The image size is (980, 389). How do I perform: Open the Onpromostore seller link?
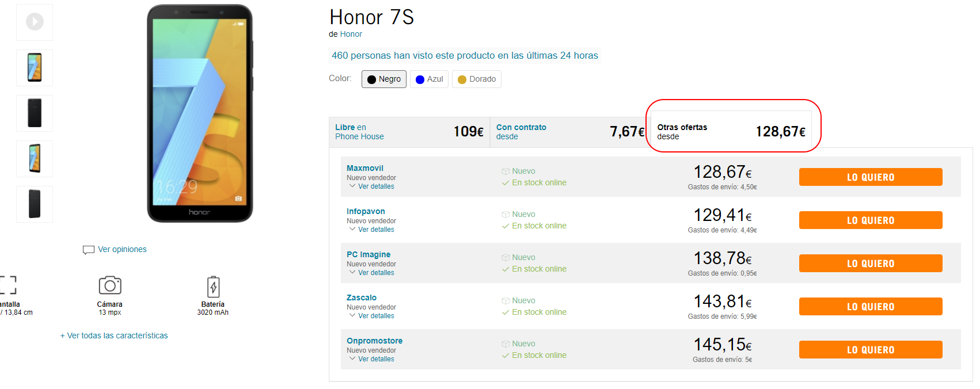[x=374, y=341]
